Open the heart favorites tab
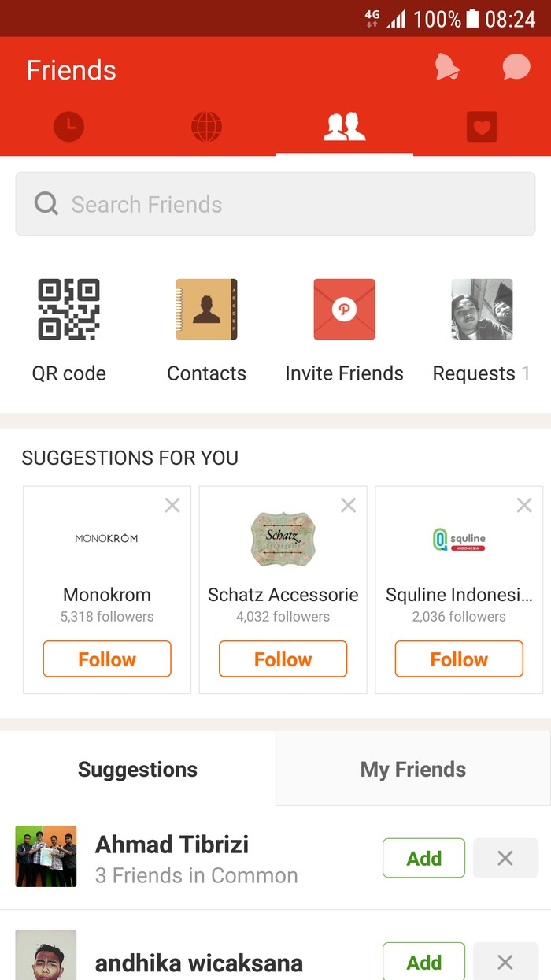The width and height of the screenshot is (551, 980). point(482,127)
